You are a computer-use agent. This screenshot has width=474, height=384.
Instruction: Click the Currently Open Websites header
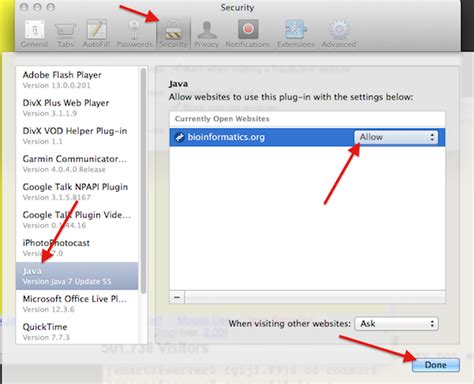[222, 119]
